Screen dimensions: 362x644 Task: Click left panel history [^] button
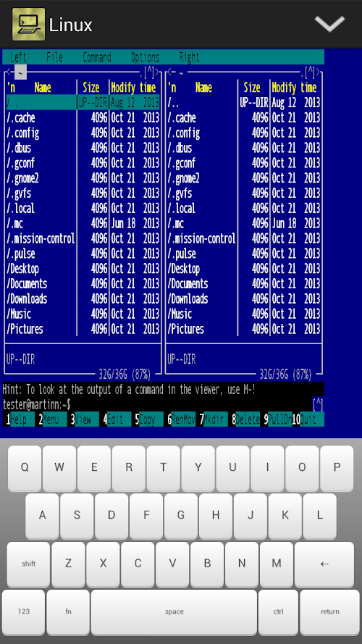tap(149, 72)
